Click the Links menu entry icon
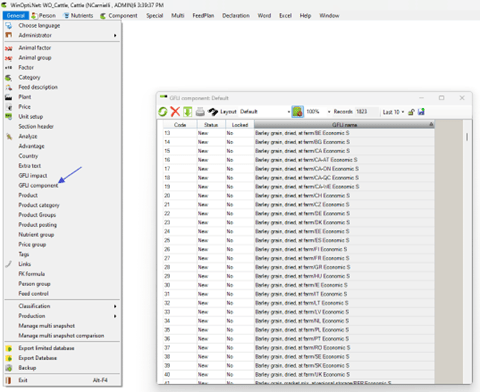The width and height of the screenshot is (480, 392). [9, 264]
